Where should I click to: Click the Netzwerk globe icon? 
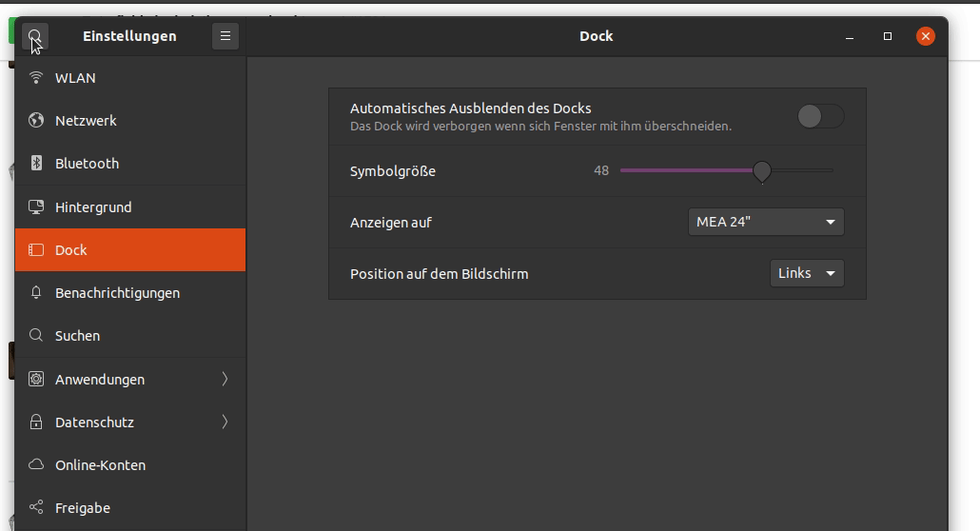(x=36, y=120)
